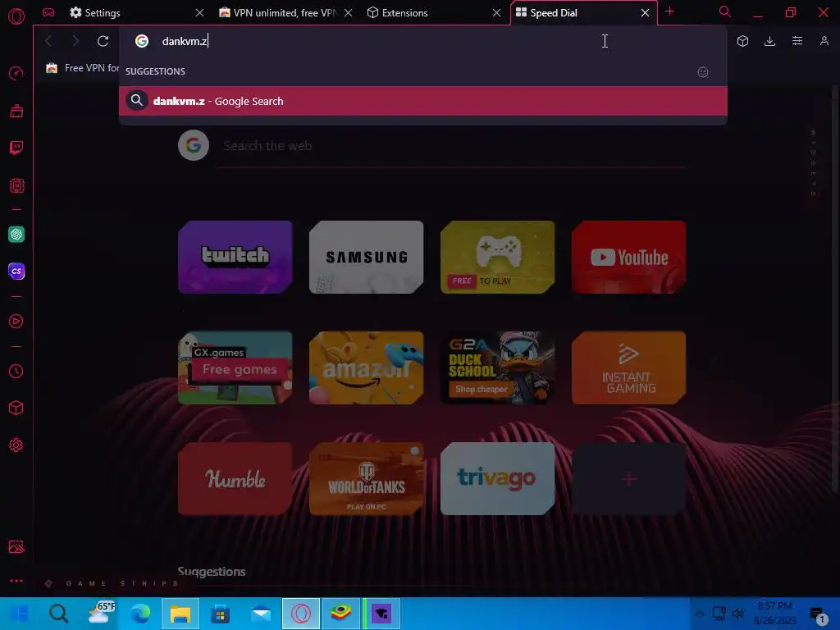Open profile account icon
840x630 pixels.
coord(824,41)
